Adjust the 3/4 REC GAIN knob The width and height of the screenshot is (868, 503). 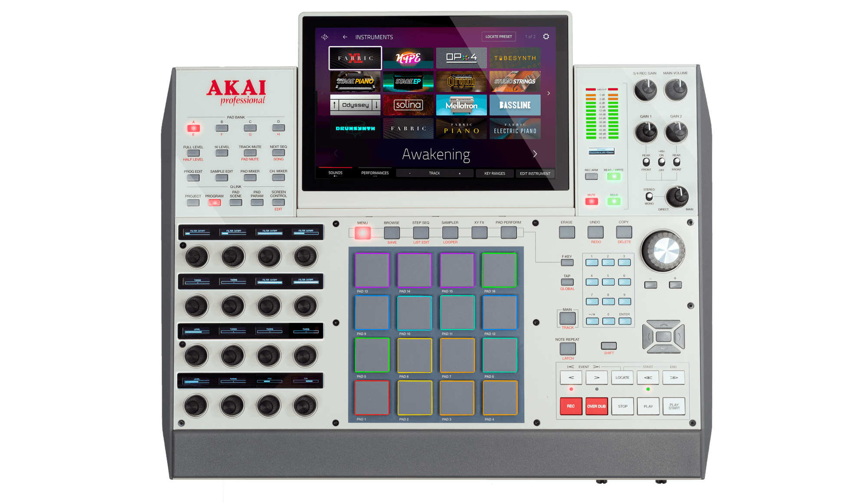click(645, 90)
